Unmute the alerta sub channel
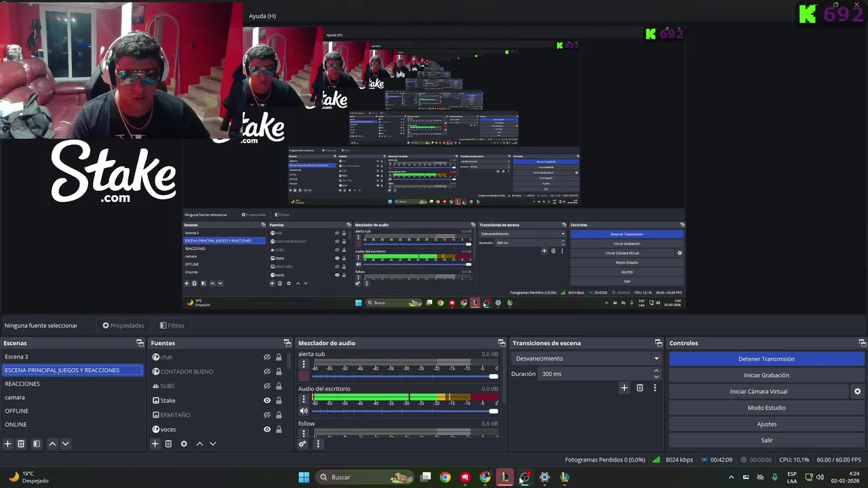The height and width of the screenshot is (488, 868). click(304, 376)
